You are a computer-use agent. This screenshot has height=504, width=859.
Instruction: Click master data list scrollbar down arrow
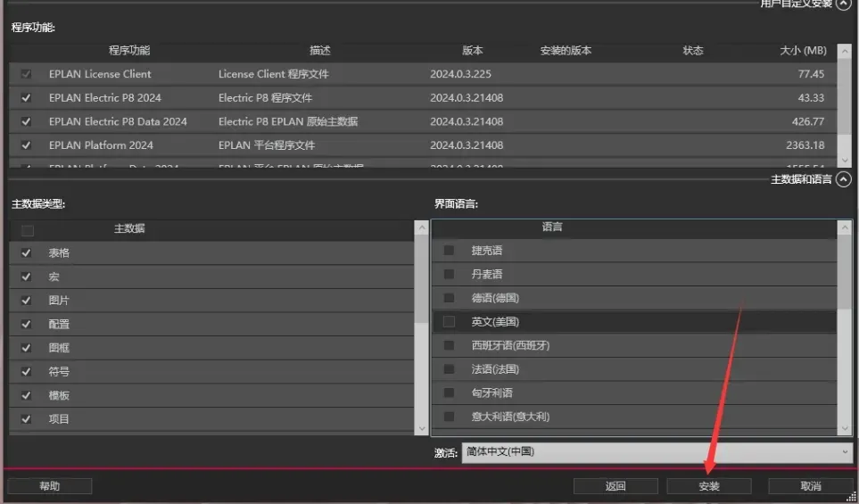click(x=421, y=428)
